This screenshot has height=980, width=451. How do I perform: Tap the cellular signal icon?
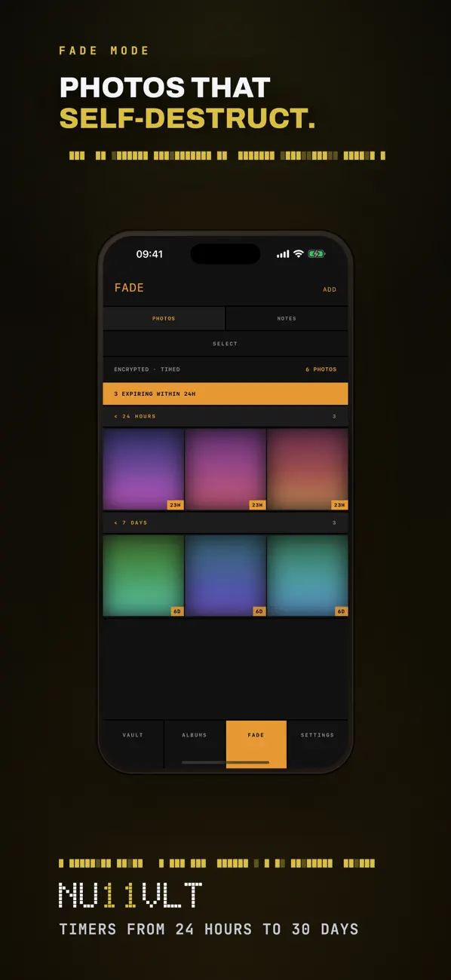coord(283,255)
